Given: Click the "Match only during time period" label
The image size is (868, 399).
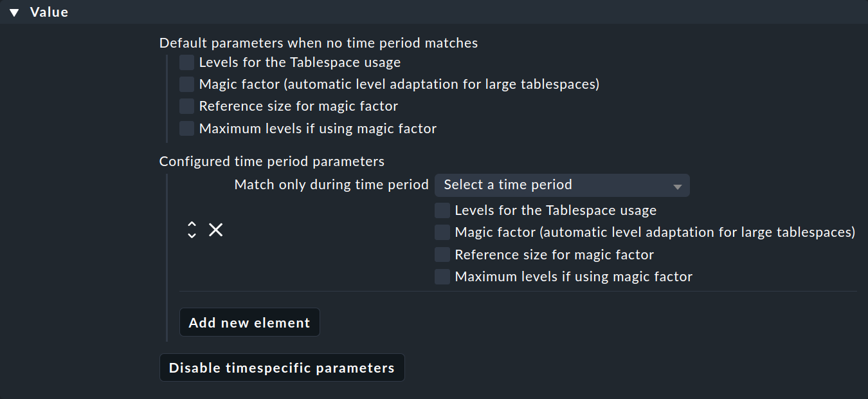Looking at the screenshot, I should 330,185.
